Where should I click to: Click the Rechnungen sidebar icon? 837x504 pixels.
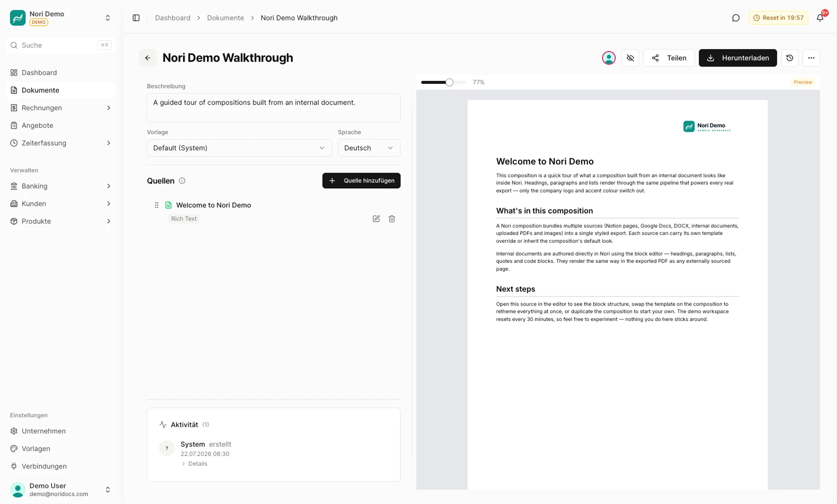pos(14,108)
